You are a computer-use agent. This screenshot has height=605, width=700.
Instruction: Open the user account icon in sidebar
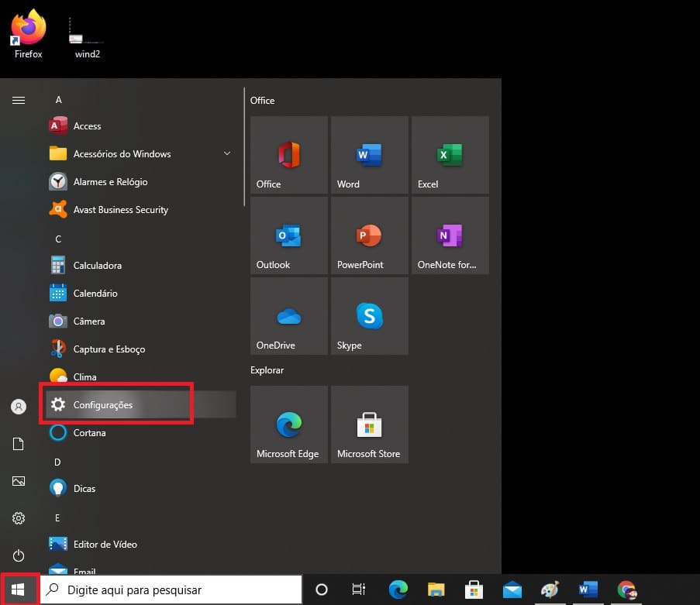pos(19,407)
